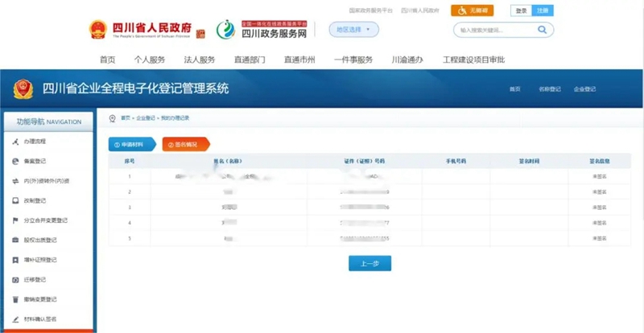
Task: Click the 姓名（名称） column header
Action: point(228,162)
